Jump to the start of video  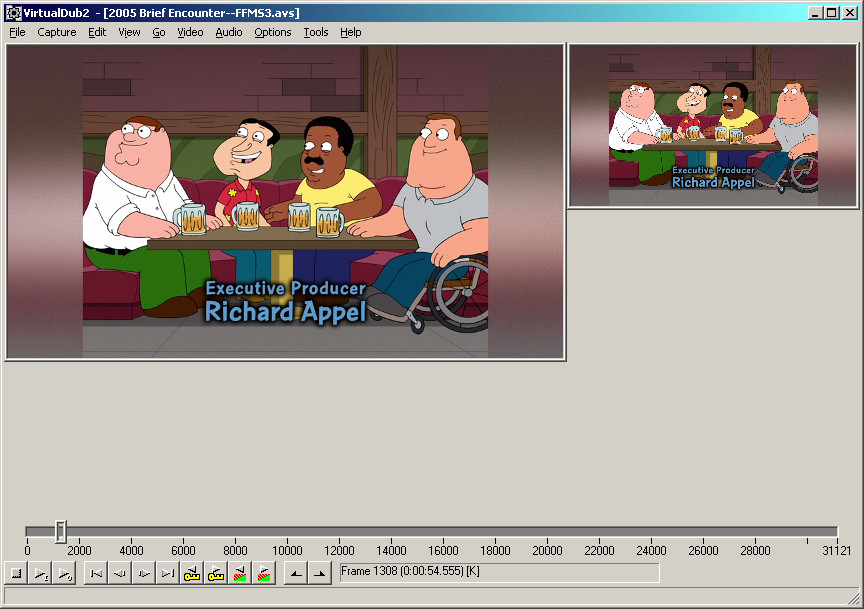(96, 574)
